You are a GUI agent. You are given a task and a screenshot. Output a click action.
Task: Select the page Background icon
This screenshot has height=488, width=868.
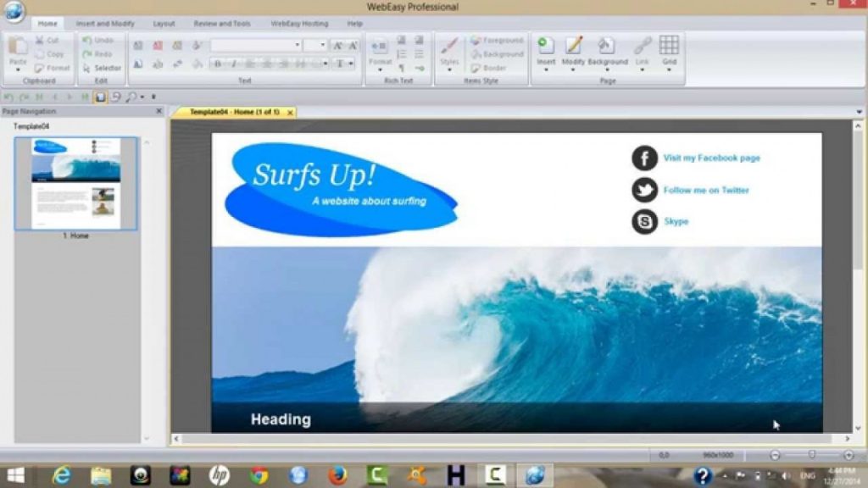607,53
